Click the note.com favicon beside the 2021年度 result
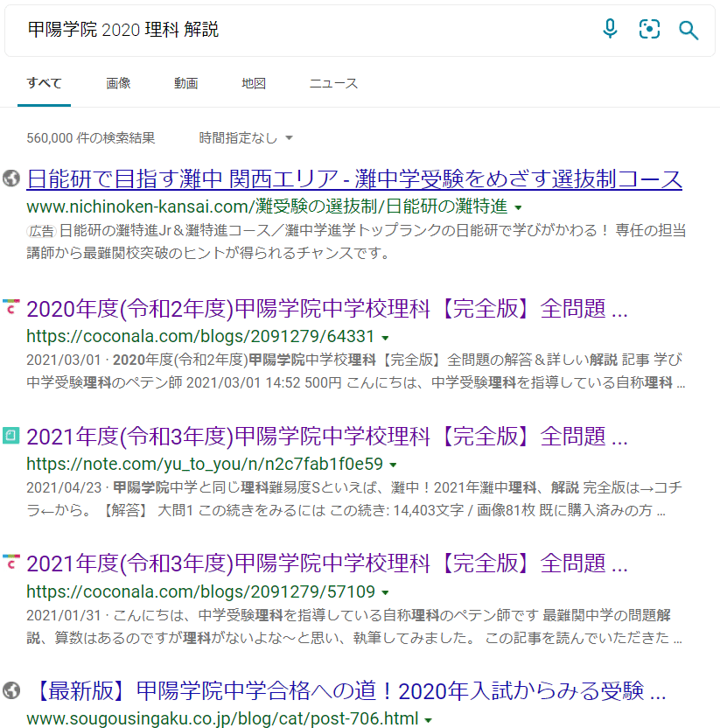The height and width of the screenshot is (728, 720). [x=11, y=436]
